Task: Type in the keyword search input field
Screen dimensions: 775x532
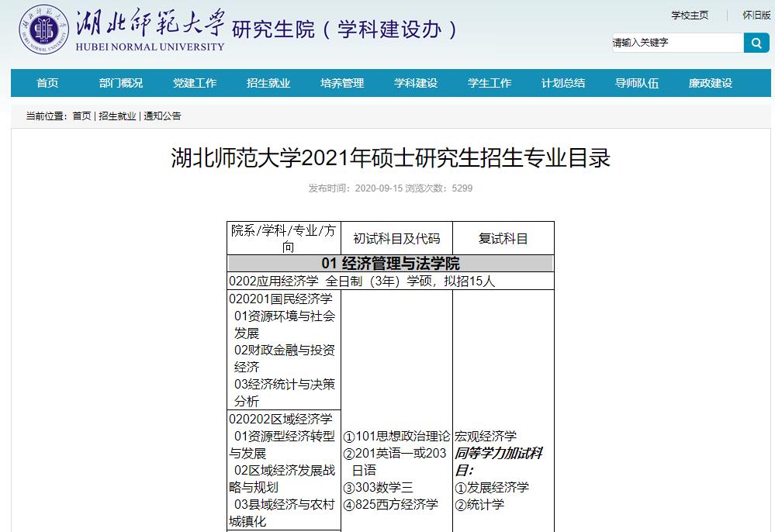Action: tap(676, 43)
